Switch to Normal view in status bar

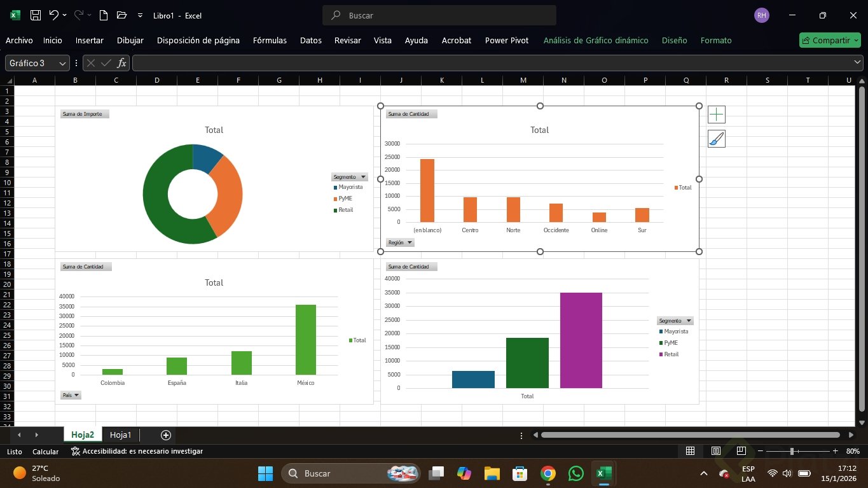(690, 451)
